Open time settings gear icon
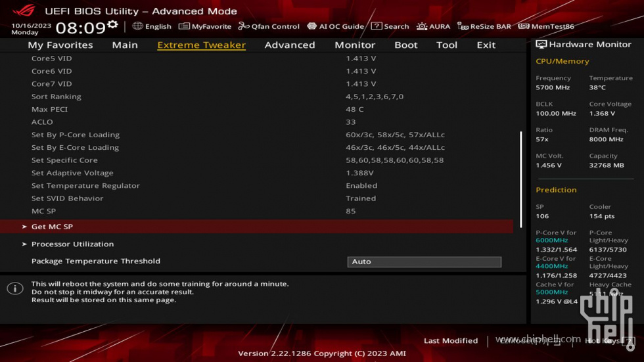Viewport: 644px width, 362px height. click(x=112, y=25)
